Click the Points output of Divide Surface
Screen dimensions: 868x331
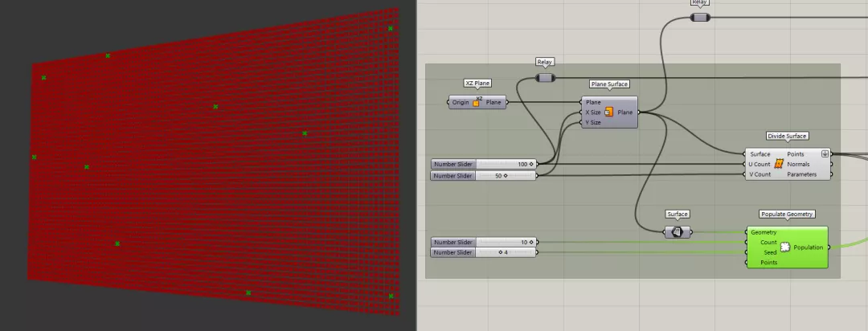coord(796,154)
